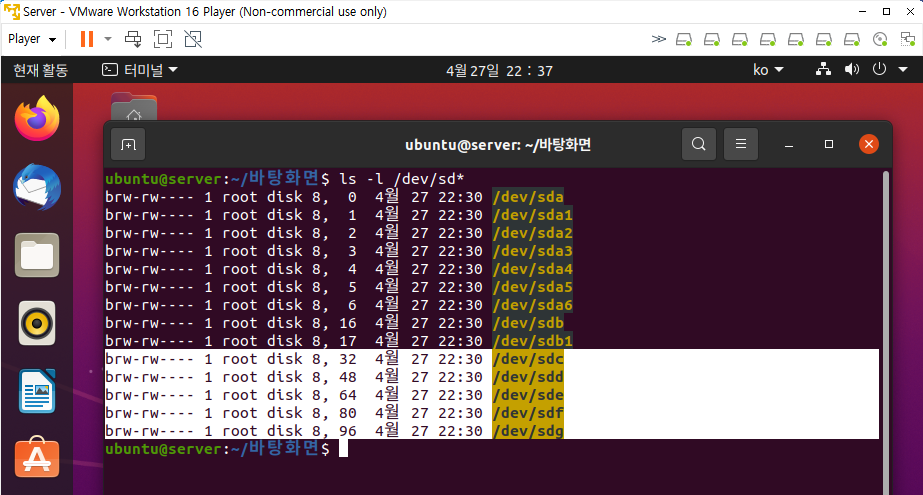Click the volume speaker icon in the top bar
Image resolution: width=923 pixels, height=495 pixels.
coord(852,69)
